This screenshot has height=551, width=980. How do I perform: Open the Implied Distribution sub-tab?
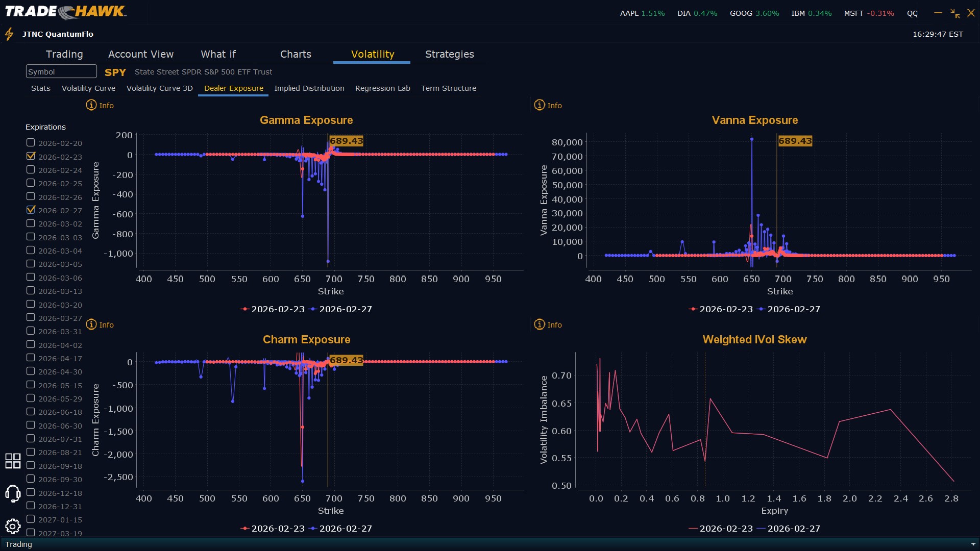[309, 88]
